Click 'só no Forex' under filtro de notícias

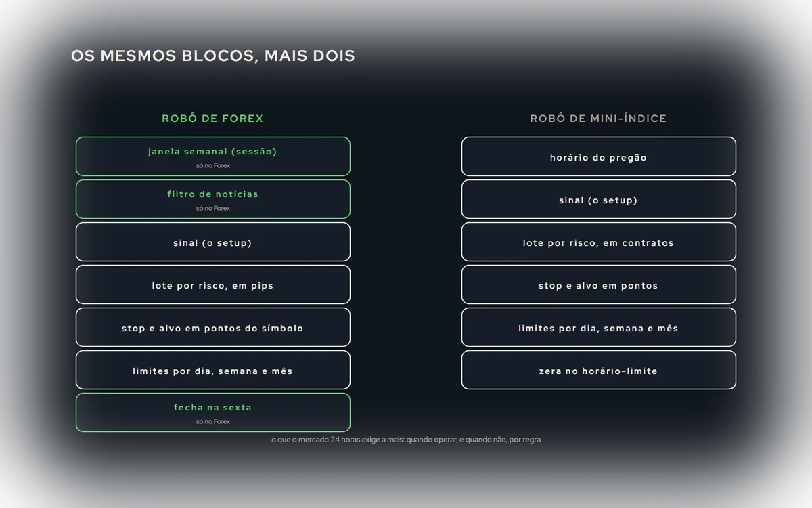pyautogui.click(x=213, y=208)
